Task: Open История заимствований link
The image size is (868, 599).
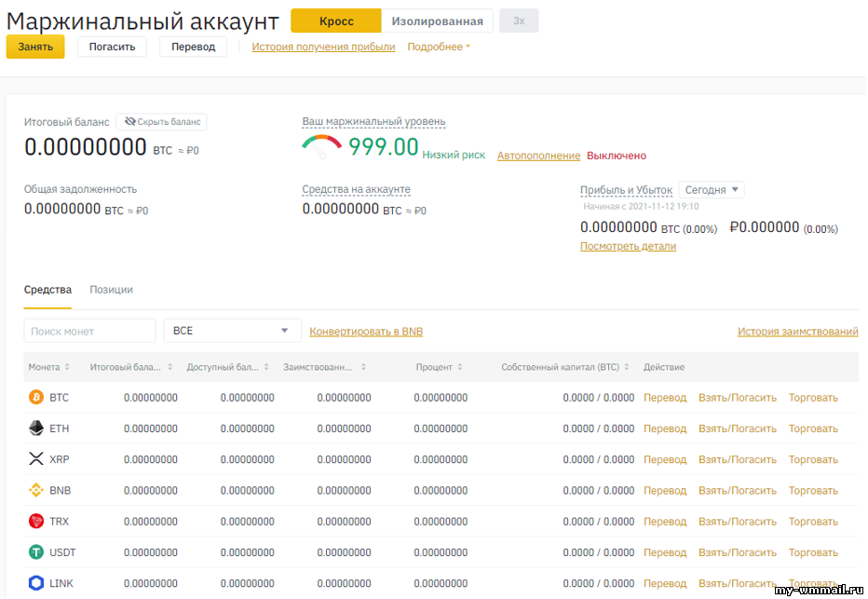Action: point(798,332)
